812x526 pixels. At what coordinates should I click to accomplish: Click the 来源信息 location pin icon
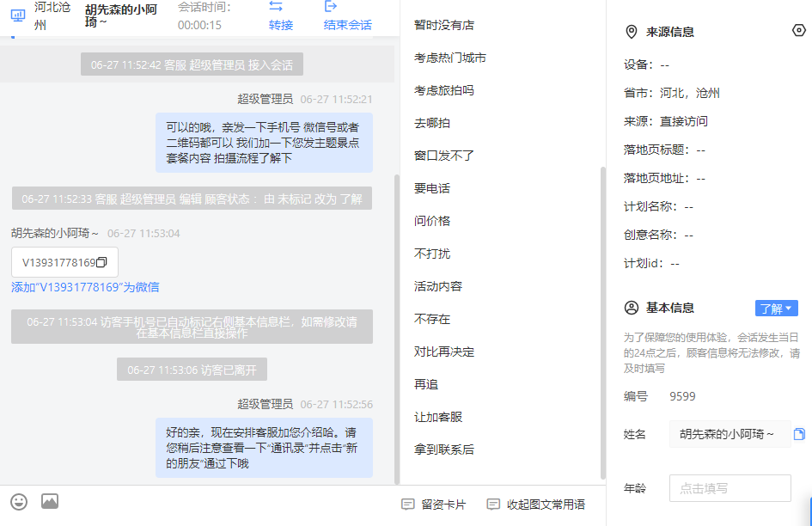632,32
